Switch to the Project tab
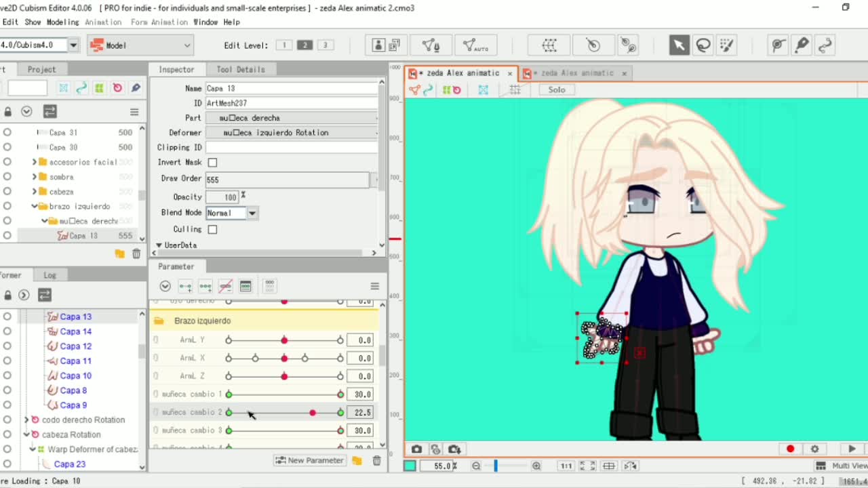Viewport: 868px width, 488px height. pos(41,69)
